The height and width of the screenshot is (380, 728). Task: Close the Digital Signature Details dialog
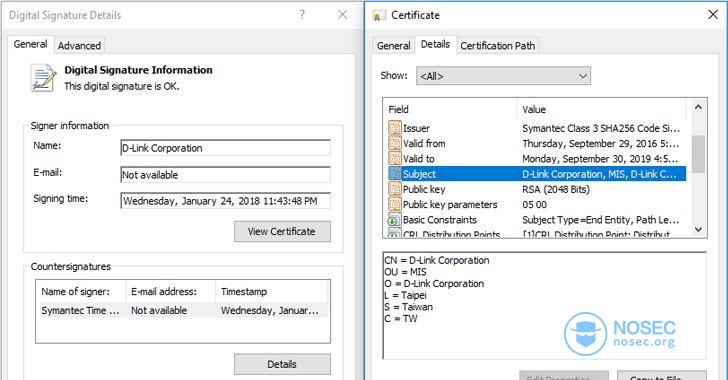click(343, 15)
